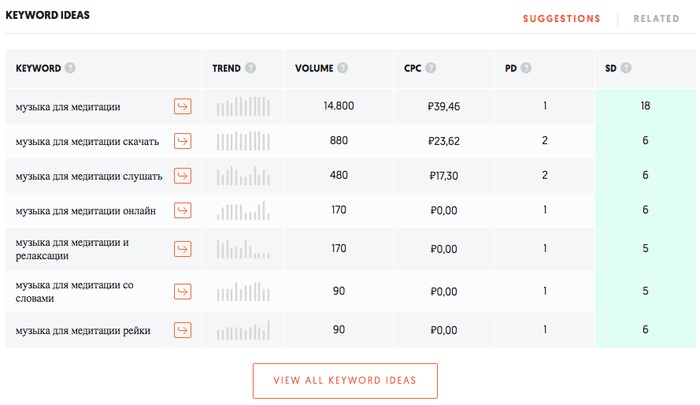
Task: Click VIEW ALL KEYWORD IDEAS button
Action: [345, 380]
